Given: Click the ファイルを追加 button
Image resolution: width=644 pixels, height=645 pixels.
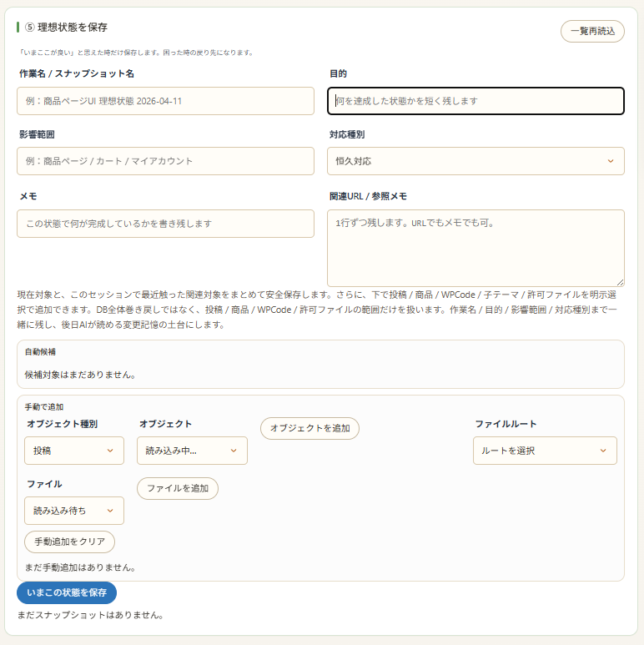Looking at the screenshot, I should click(177, 488).
